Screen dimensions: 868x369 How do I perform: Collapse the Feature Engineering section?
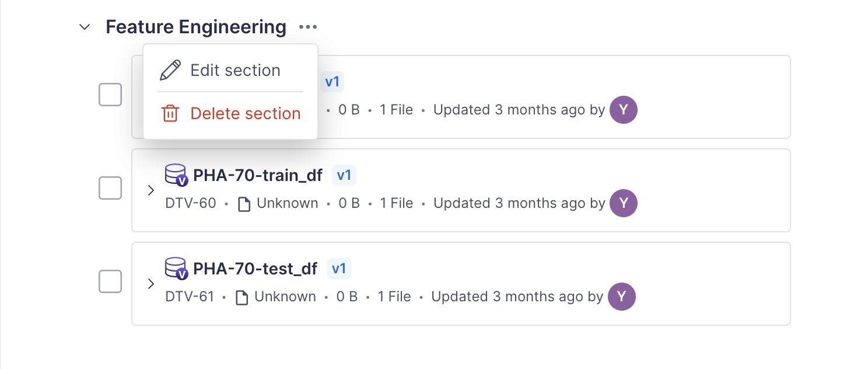coord(85,27)
